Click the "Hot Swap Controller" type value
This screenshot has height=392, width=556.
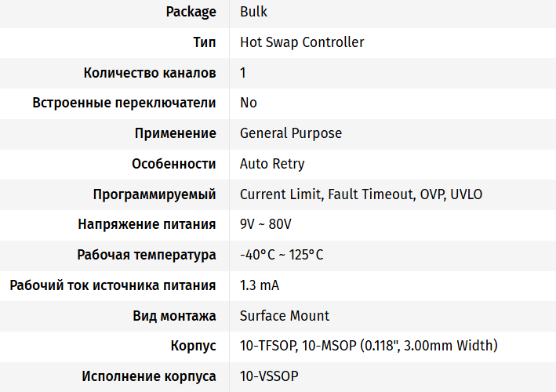click(x=302, y=42)
